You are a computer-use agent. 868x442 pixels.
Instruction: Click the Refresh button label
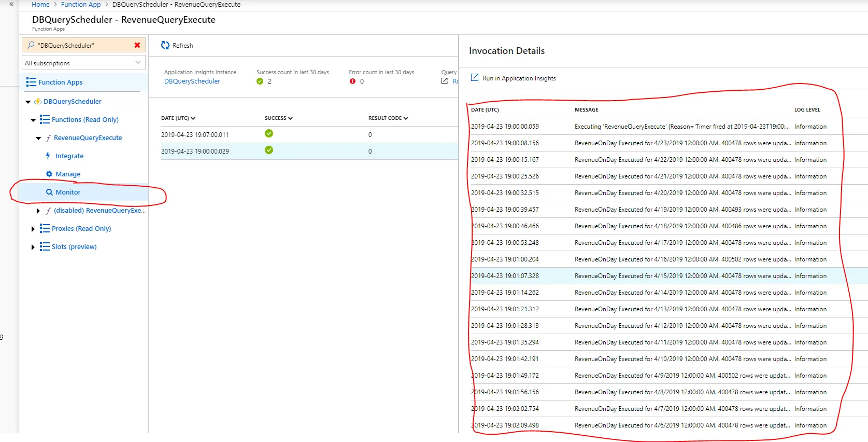(x=183, y=46)
